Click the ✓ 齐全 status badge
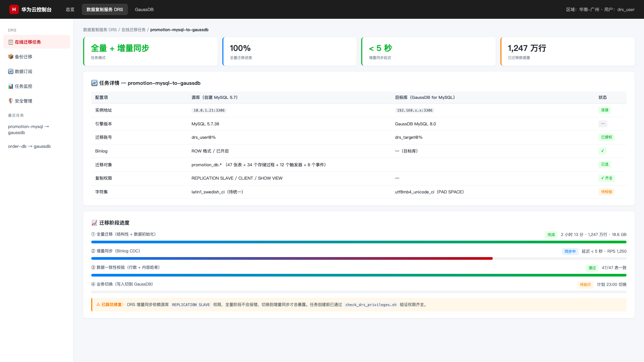The image size is (644, 362). (x=606, y=178)
